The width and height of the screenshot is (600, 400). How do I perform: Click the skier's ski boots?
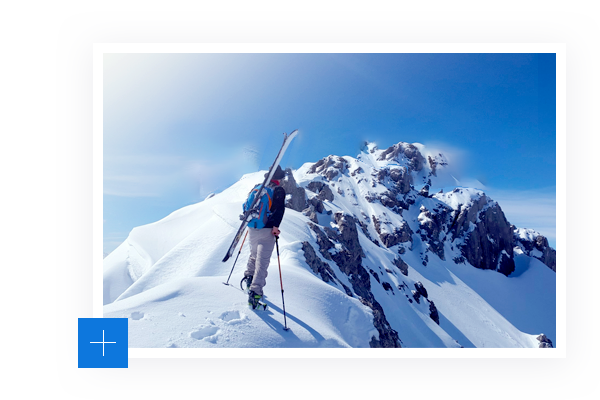[x=256, y=298]
